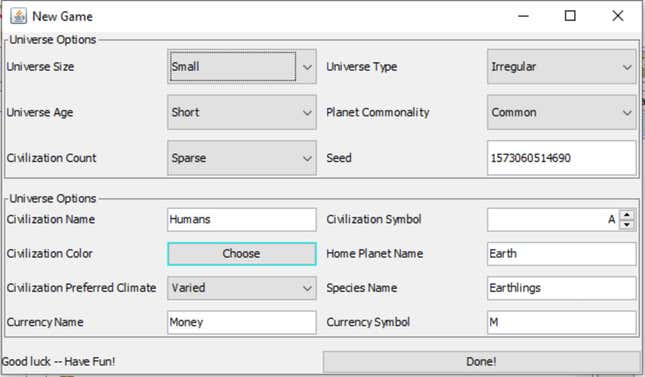645x377 pixels.
Task: Focus the Civilization Name text field
Action: [242, 219]
